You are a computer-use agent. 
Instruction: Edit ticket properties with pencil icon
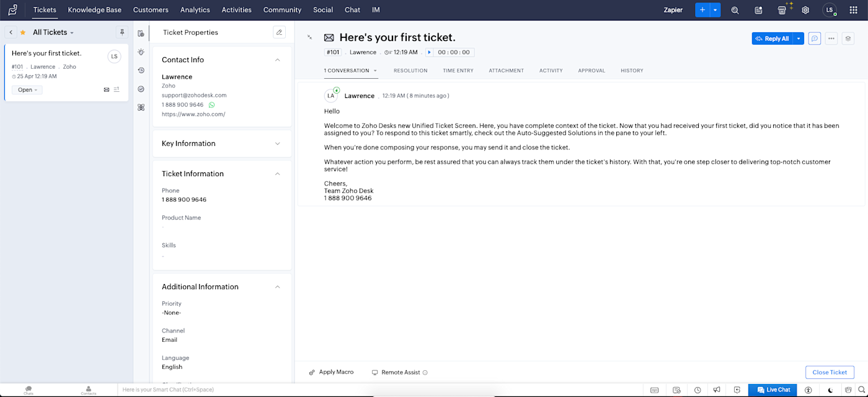[279, 32]
